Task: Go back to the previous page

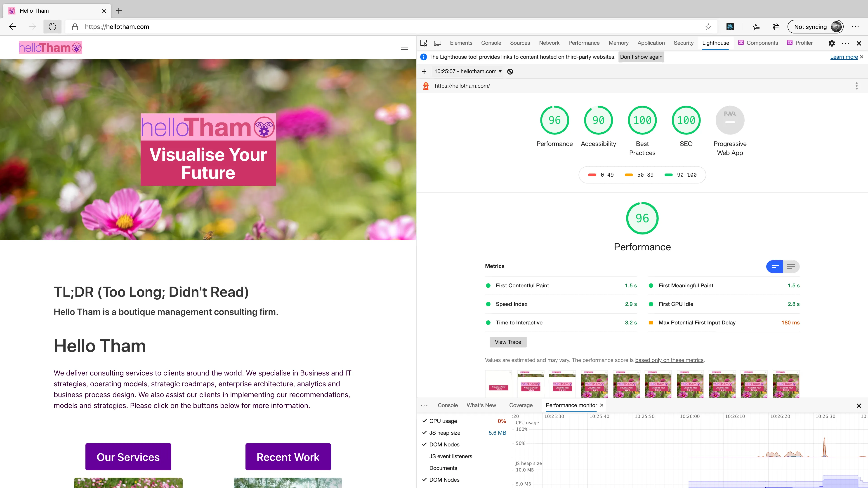Action: [x=13, y=27]
